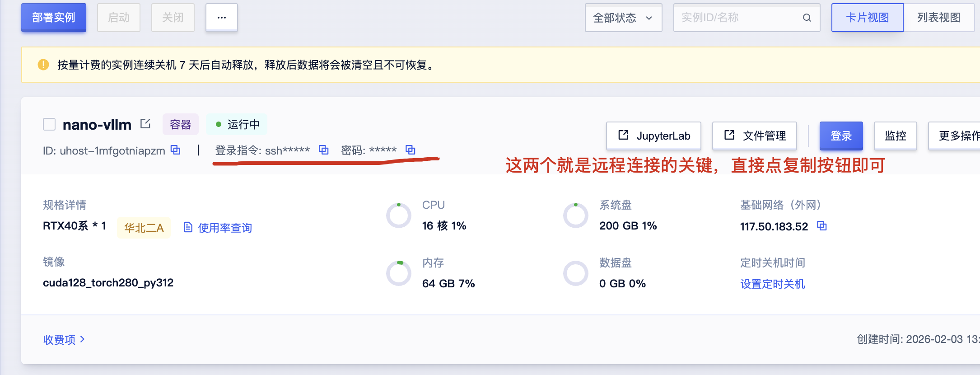Open the 全部状态 status filter dropdown
Viewport: 980px width, 375px height.
[x=623, y=18]
